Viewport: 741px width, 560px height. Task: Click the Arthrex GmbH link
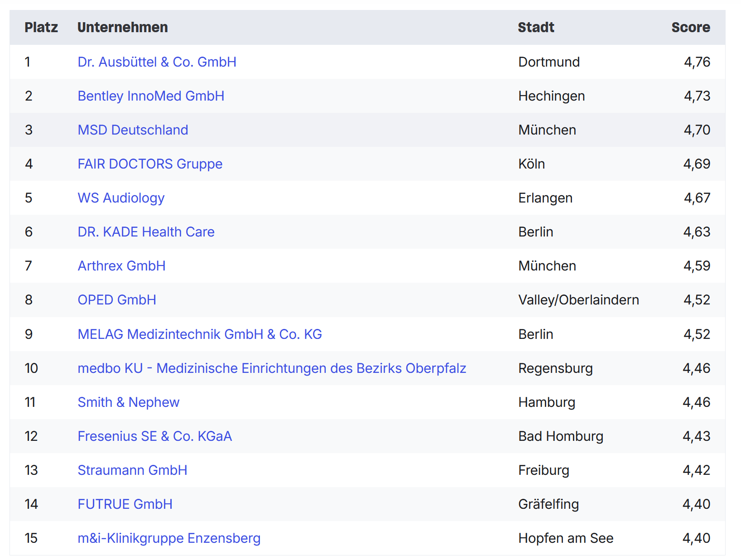tap(121, 266)
